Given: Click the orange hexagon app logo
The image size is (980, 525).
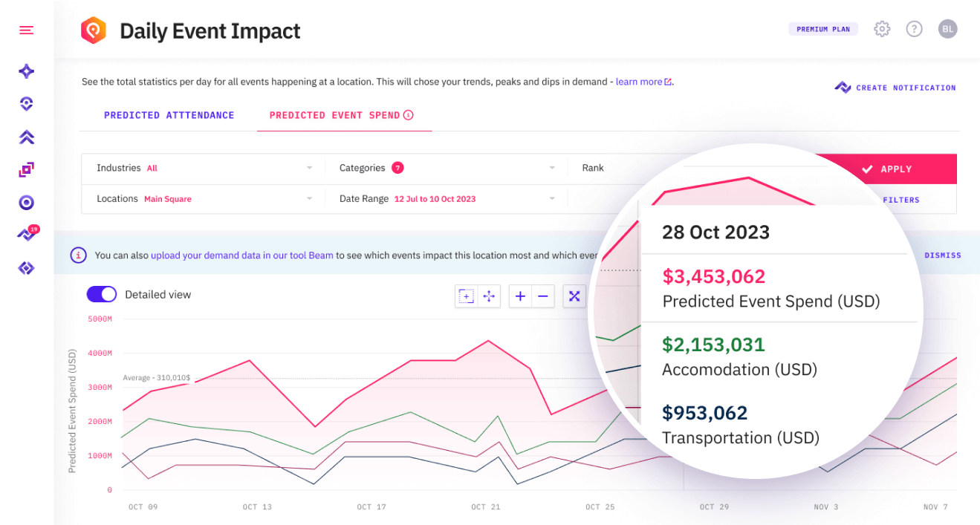Looking at the screenshot, I should [94, 30].
